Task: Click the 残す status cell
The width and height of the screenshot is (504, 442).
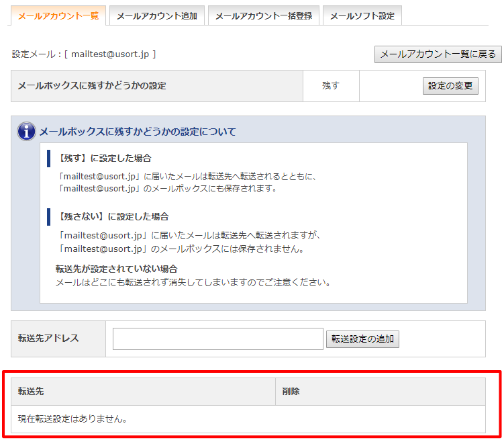Action: [x=331, y=86]
